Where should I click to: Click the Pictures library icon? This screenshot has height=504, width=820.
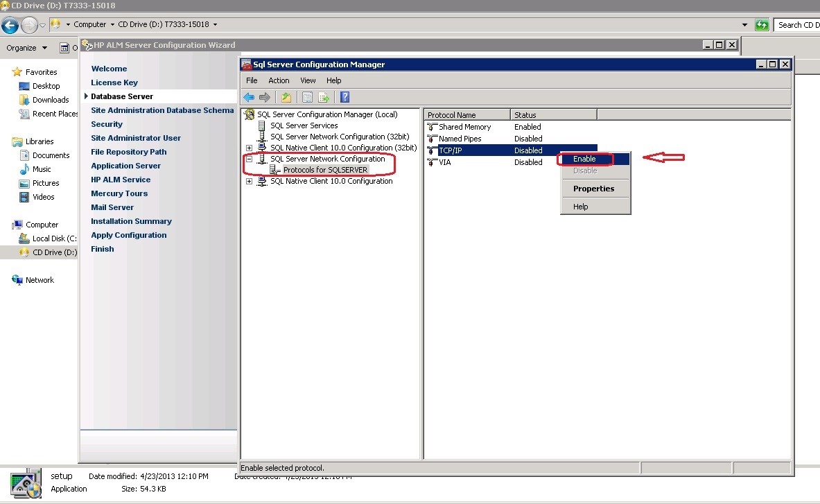click(x=24, y=184)
